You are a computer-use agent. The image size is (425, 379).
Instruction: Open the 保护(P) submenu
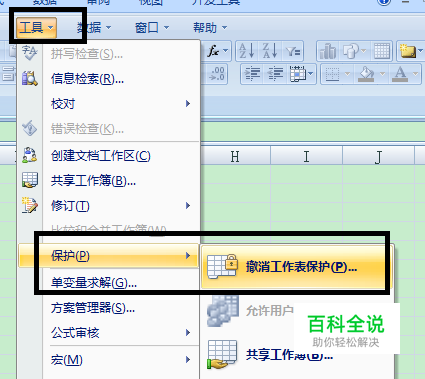(x=109, y=256)
